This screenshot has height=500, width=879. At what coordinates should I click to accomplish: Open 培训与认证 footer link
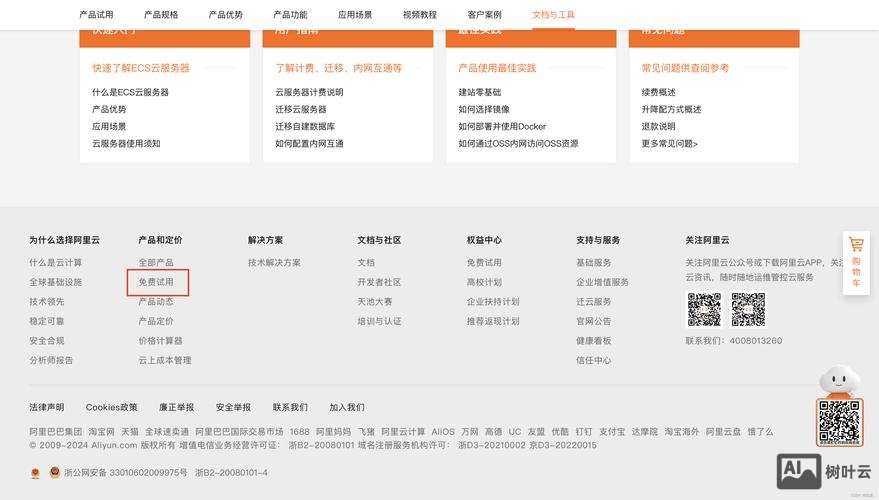379,321
